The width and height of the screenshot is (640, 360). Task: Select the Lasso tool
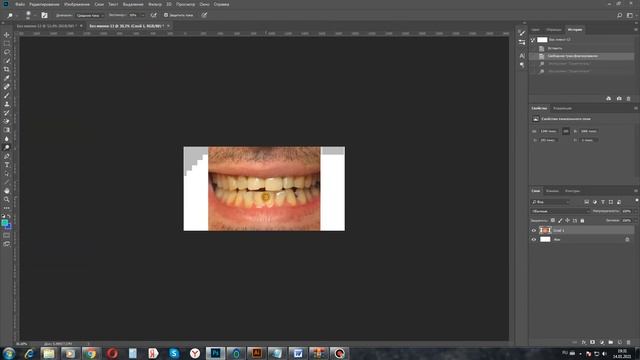(x=7, y=52)
